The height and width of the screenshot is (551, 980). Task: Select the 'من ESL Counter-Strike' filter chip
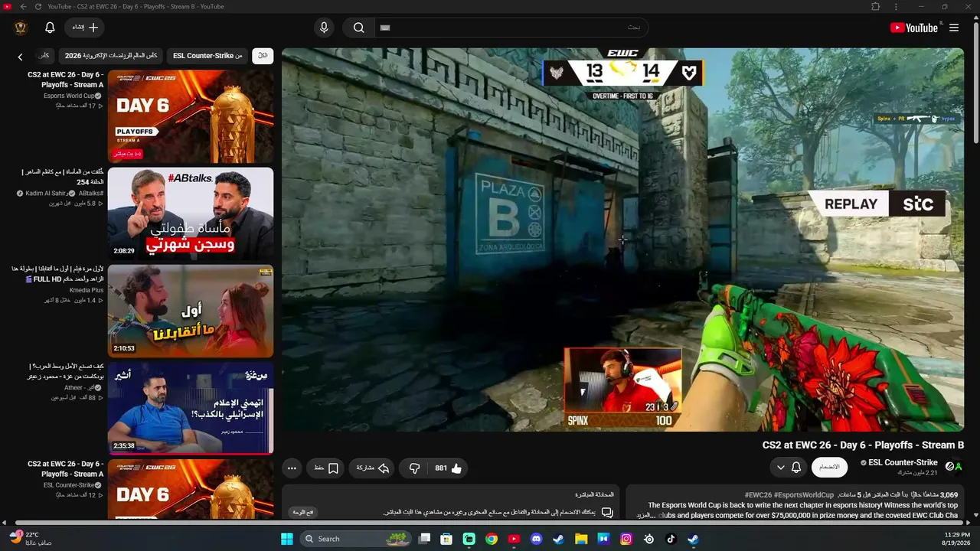[x=207, y=56]
